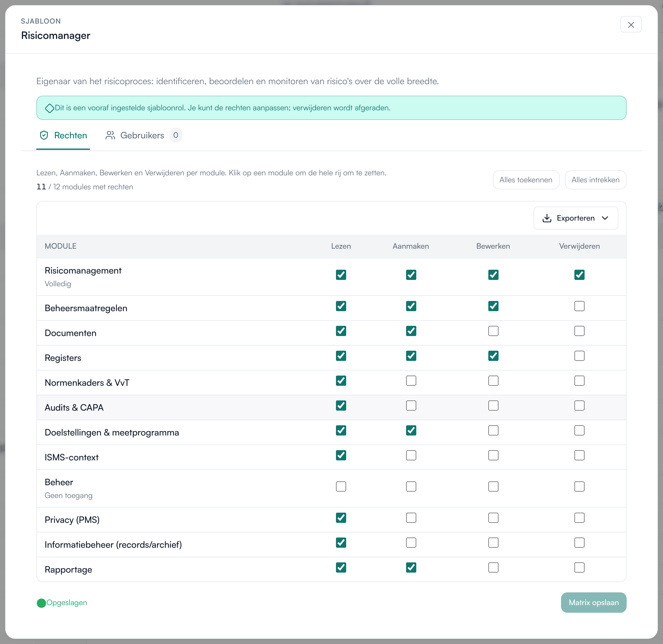Uncheck Bewerken for Registers
663x644 pixels.
click(493, 356)
